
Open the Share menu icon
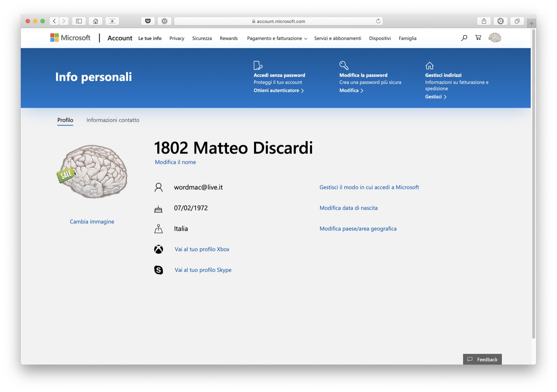[x=484, y=21]
